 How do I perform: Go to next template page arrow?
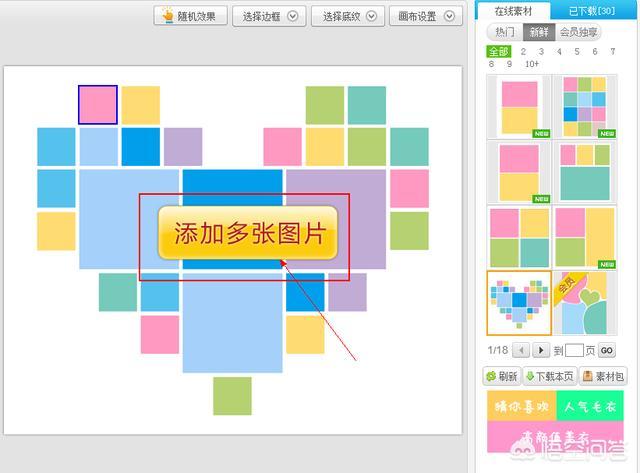[x=540, y=350]
